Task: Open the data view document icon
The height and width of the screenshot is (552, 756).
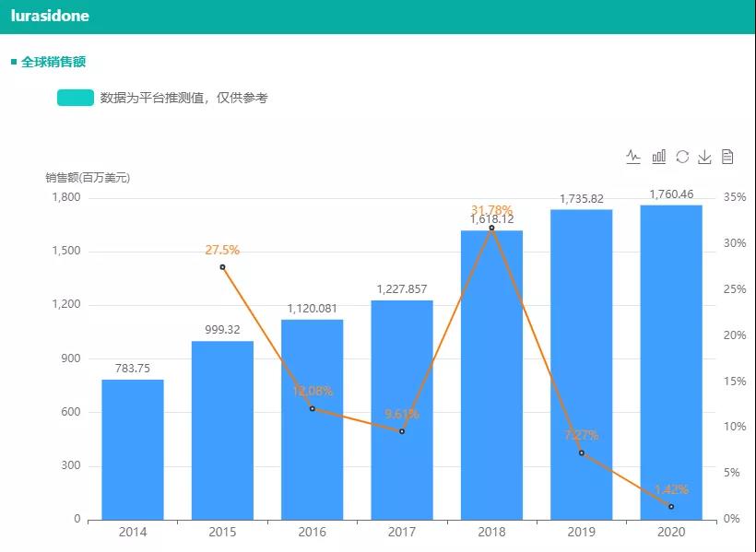Action: click(x=727, y=157)
